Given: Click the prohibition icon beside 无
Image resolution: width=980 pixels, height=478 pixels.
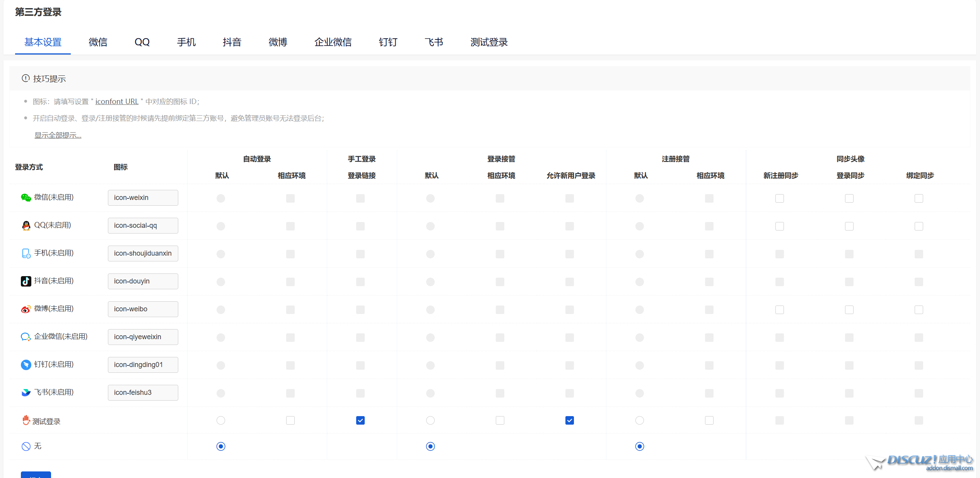Looking at the screenshot, I should tap(26, 446).
